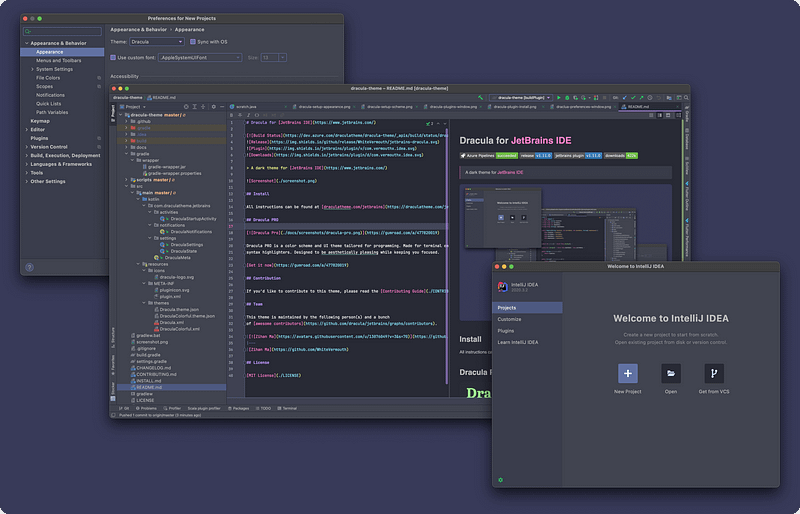Image resolution: width=800 pixels, height=514 pixels.
Task: Click Expand All icon in Project panel
Action: click(195, 107)
